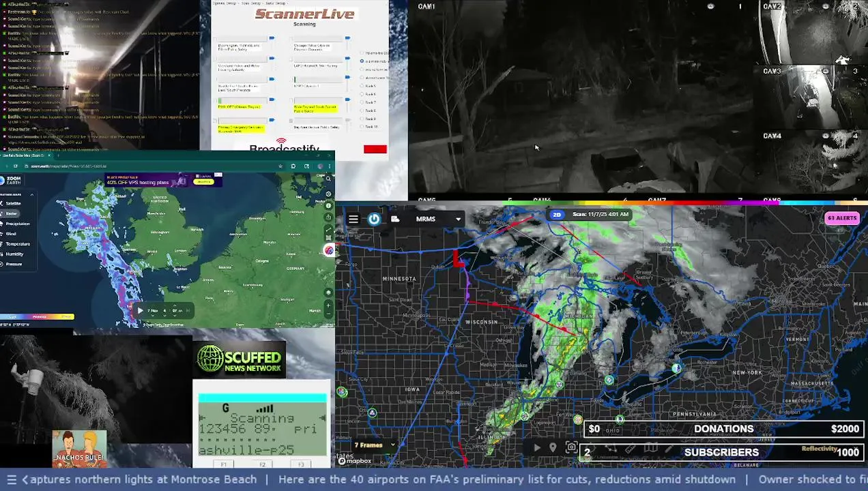Screen dimensions: 868x491
Task: Toggle the Bay Area Various Public Safety checkbox
Action: pos(291,121)
